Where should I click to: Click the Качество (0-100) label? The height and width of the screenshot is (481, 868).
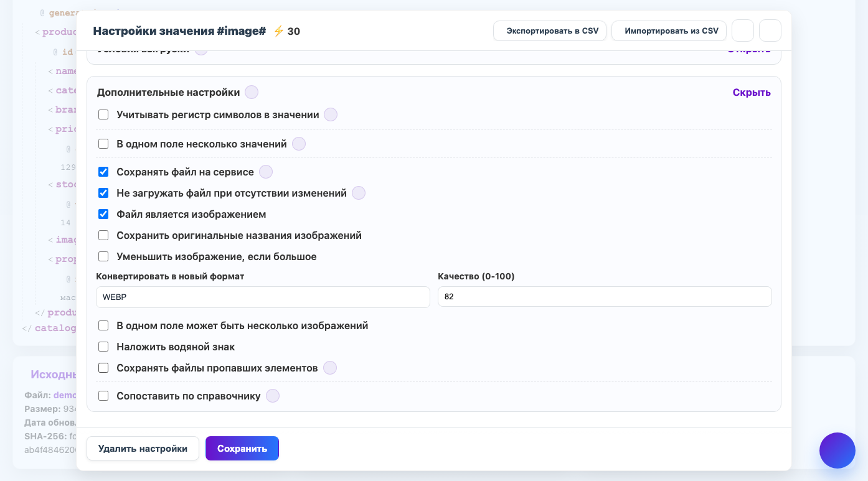point(476,276)
